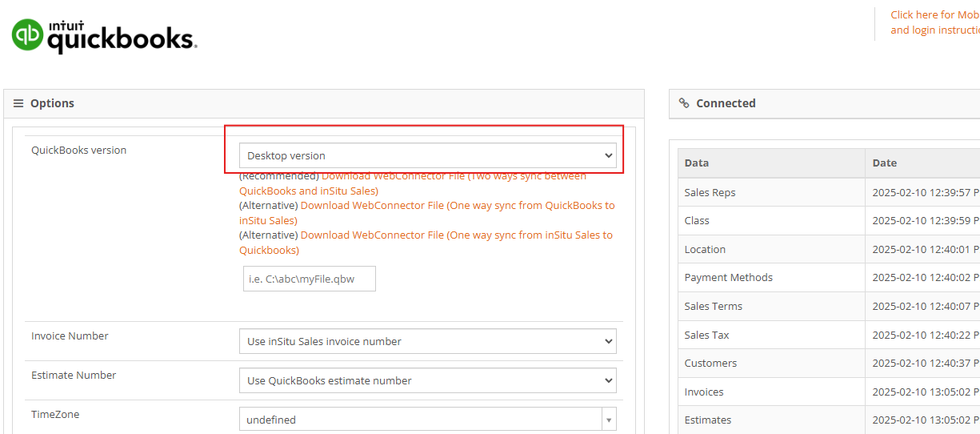Select the Sales Terms row

pos(829,306)
